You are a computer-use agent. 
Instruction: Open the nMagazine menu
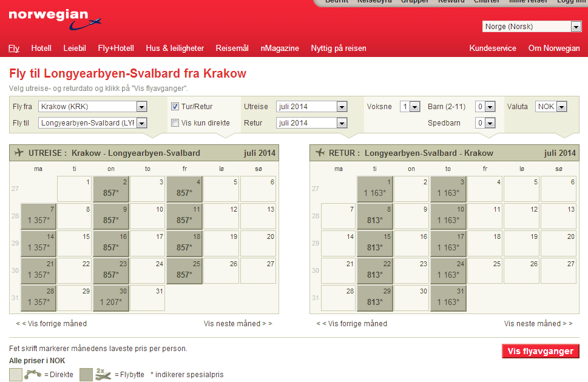280,48
